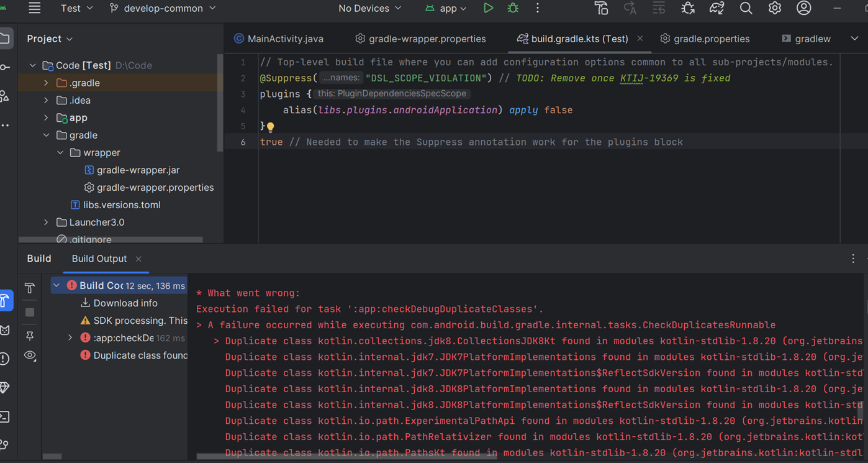Pin the Build Output panel
The width and height of the screenshot is (868, 463).
coord(29,336)
